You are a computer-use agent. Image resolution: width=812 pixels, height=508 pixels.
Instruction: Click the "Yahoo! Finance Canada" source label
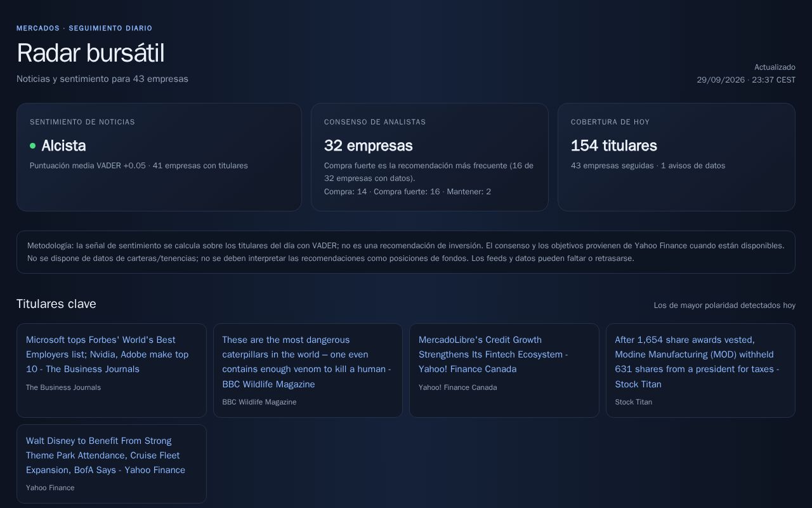point(457,387)
